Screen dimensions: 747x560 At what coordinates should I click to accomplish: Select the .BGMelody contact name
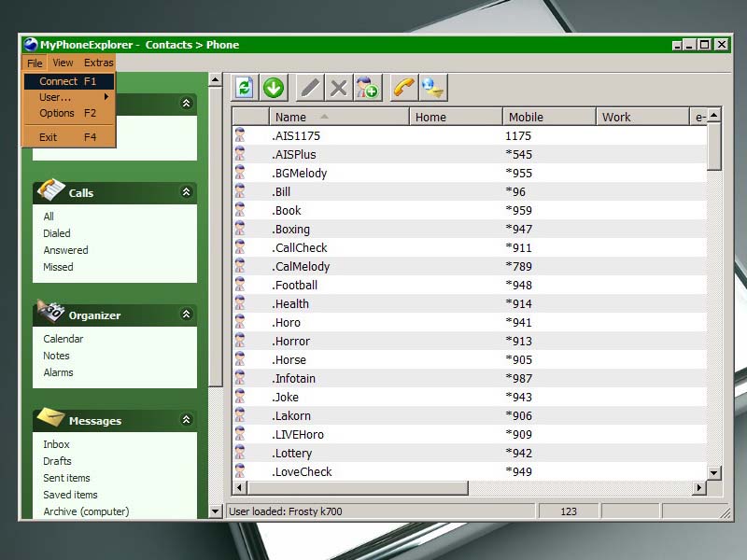(300, 173)
